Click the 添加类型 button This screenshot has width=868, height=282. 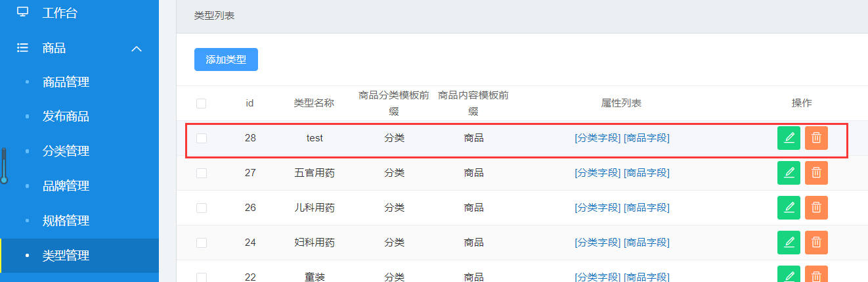pos(226,59)
